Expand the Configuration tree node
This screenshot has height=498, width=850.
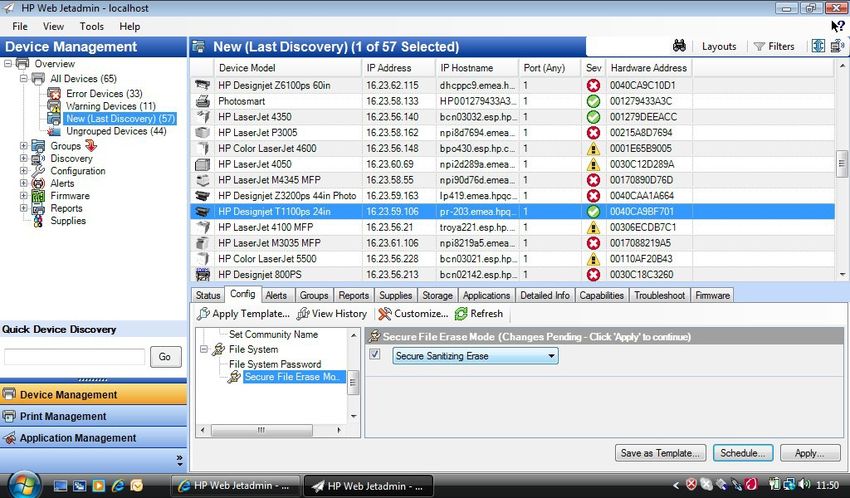pyautogui.click(x=23, y=171)
